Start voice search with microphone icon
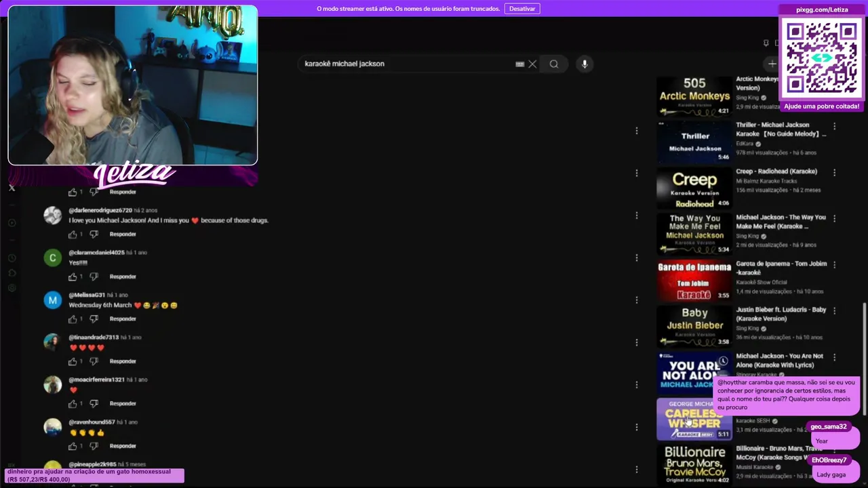The height and width of the screenshot is (488, 868). 585,64
